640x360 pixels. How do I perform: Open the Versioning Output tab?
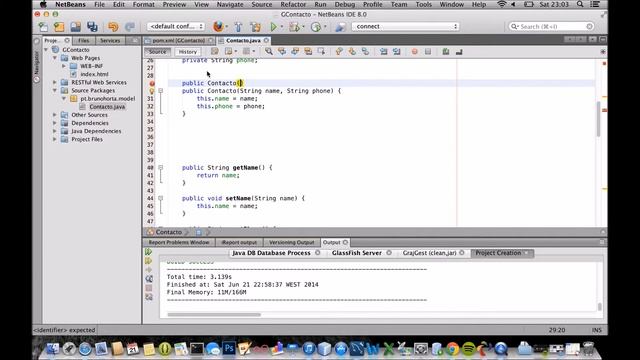[291, 242]
